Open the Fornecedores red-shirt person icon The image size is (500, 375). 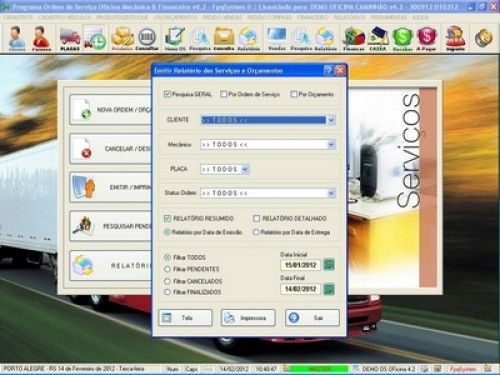41,38
